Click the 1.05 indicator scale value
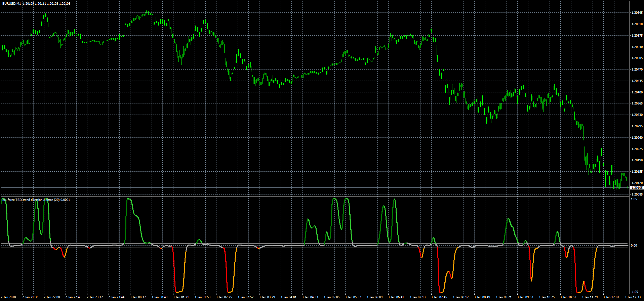The width and height of the screenshot is (644, 301). pos(634,199)
